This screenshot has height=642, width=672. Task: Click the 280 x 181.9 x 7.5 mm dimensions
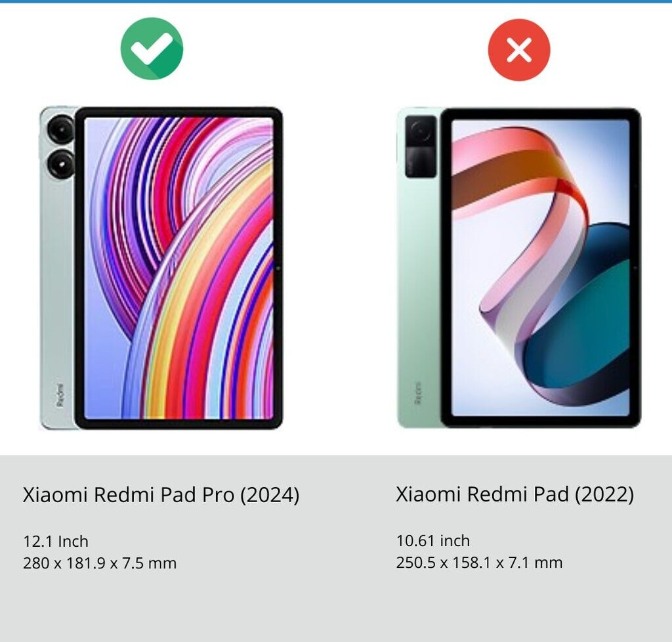(x=100, y=563)
